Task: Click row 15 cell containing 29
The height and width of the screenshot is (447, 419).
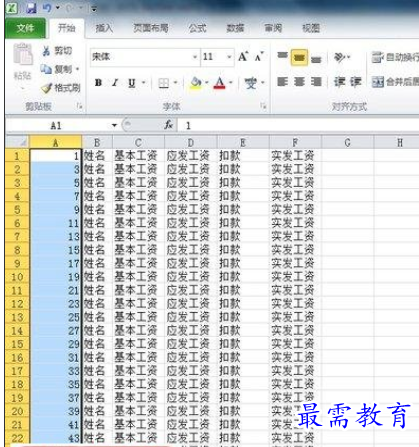Action: [55, 344]
